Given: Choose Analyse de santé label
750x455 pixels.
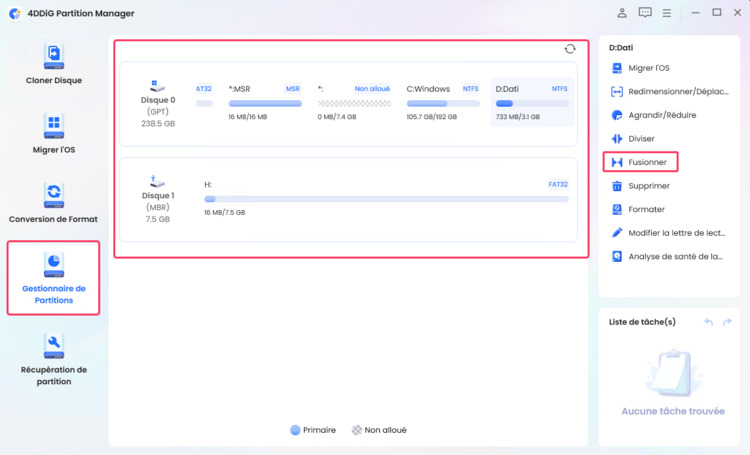Looking at the screenshot, I should (x=675, y=256).
